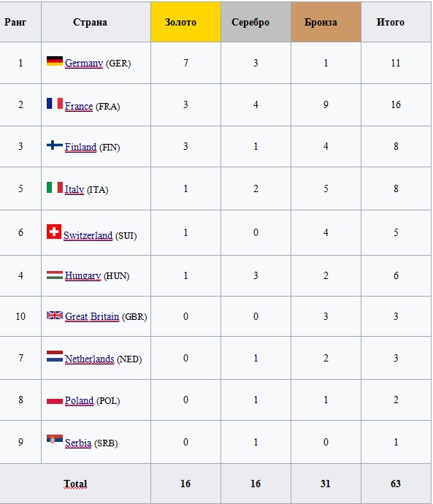433x504 pixels.
Task: Open the Great Britain link
Action: pyautogui.click(x=92, y=316)
